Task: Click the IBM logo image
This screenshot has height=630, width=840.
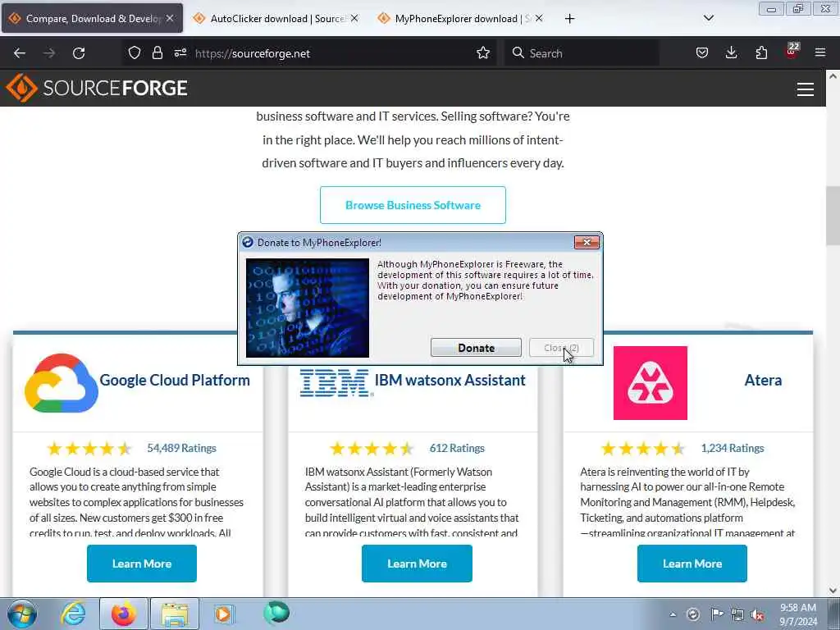Action: click(336, 382)
